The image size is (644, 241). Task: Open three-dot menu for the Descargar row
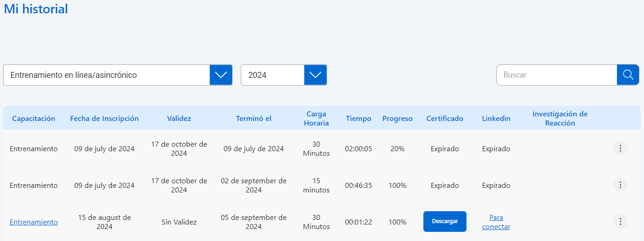620,222
